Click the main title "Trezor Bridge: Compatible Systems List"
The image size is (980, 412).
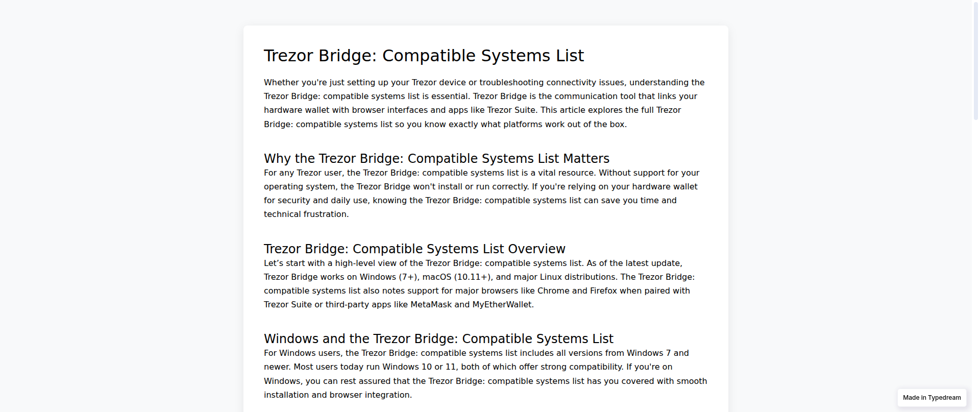[x=424, y=56]
